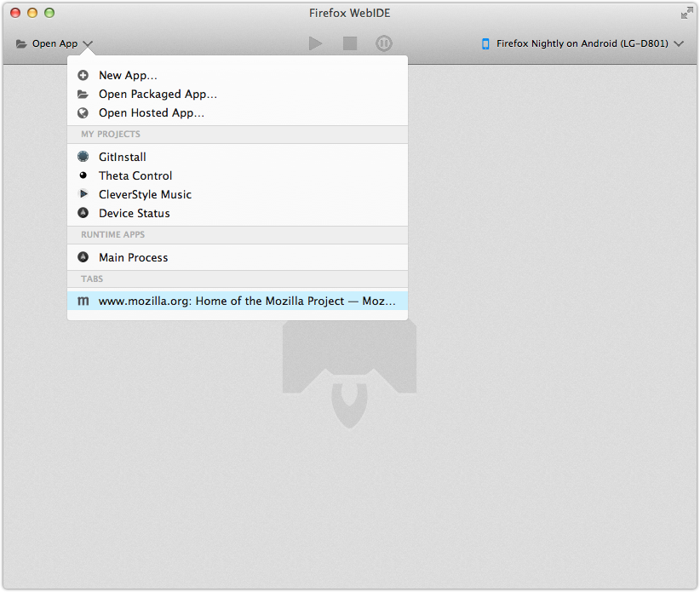Click the CleverStyle Music play icon
The width and height of the screenshot is (700, 592).
pos(83,193)
